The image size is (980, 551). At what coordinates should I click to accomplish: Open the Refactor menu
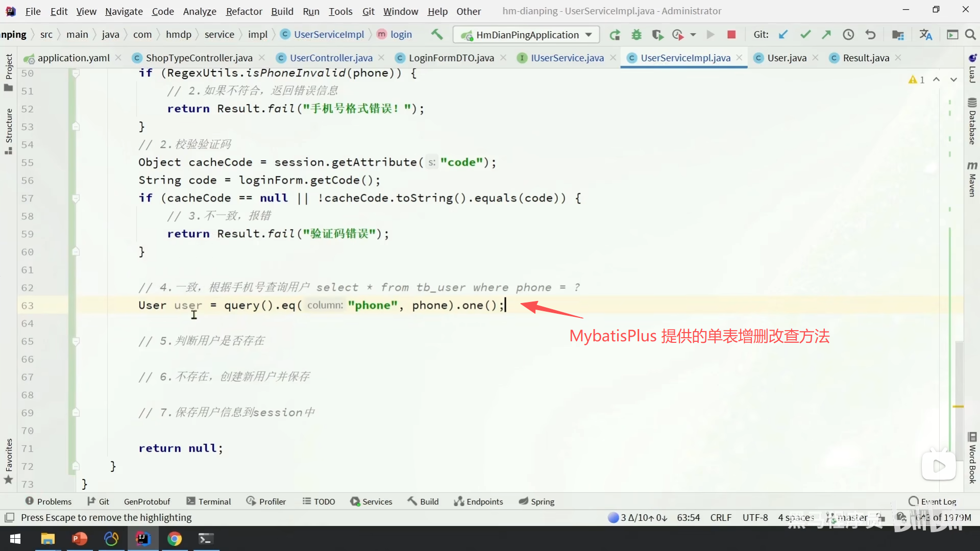244,11
